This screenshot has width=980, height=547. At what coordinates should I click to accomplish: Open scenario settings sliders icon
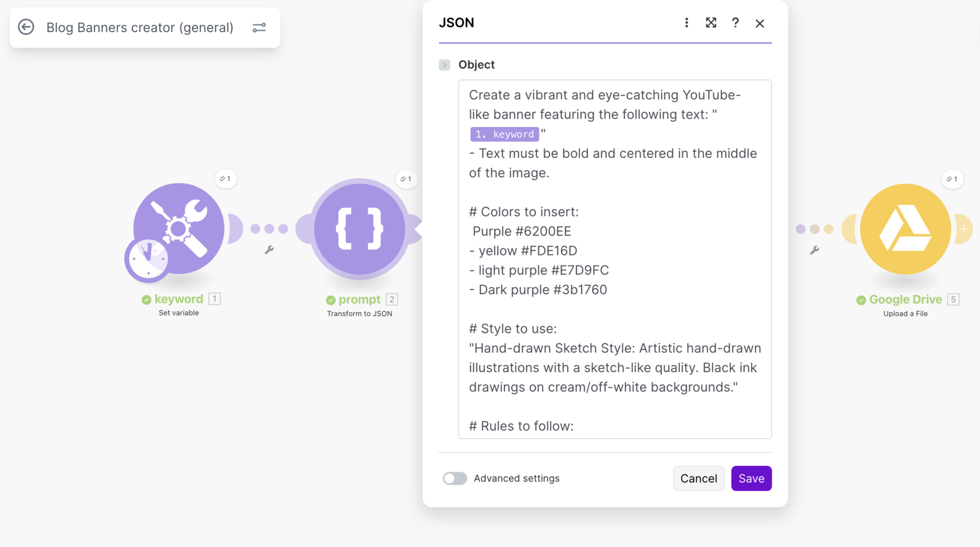[x=259, y=27]
